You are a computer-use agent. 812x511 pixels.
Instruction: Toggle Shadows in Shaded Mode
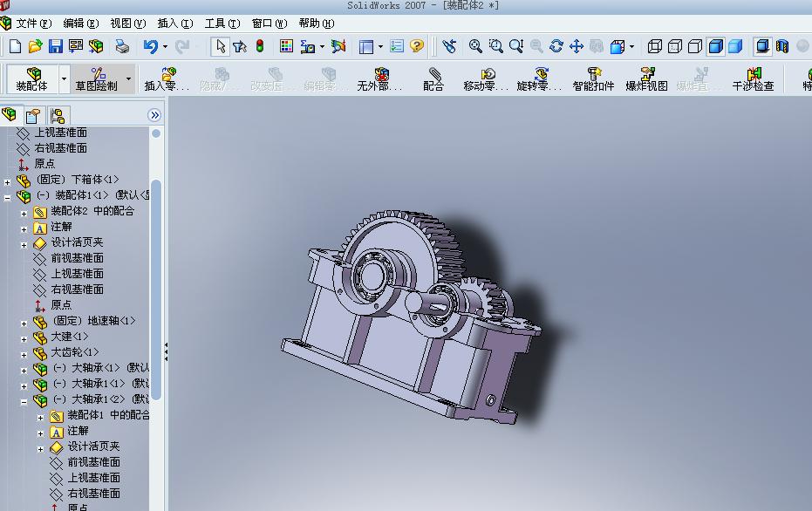[x=762, y=46]
